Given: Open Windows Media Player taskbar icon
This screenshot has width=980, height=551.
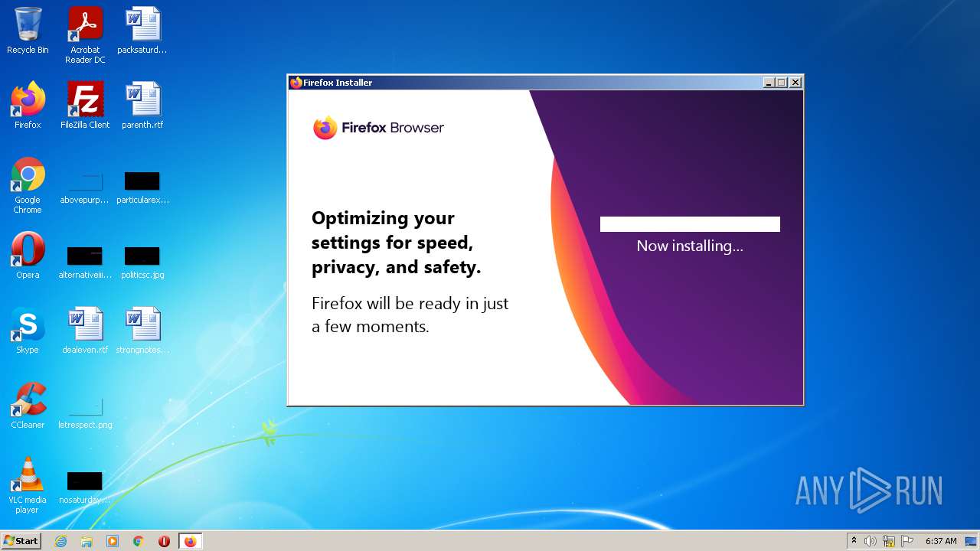Looking at the screenshot, I should (113, 541).
